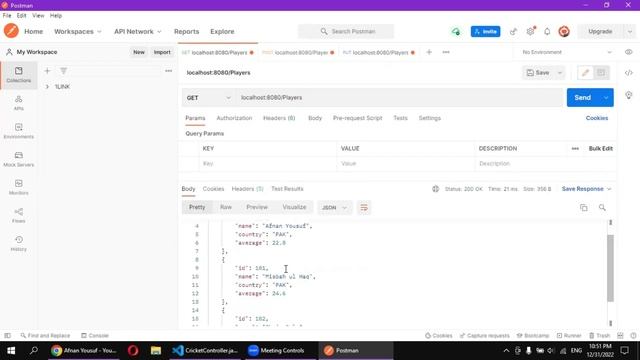The image size is (640, 360).
Task: Switch to the Pre-request Script tab
Action: pyautogui.click(x=358, y=118)
